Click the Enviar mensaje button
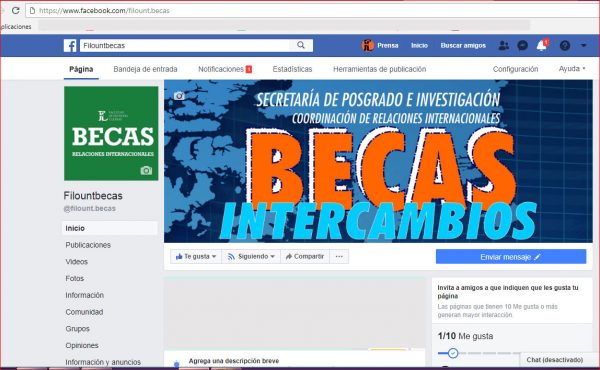This screenshot has height=370, width=600. (511, 257)
